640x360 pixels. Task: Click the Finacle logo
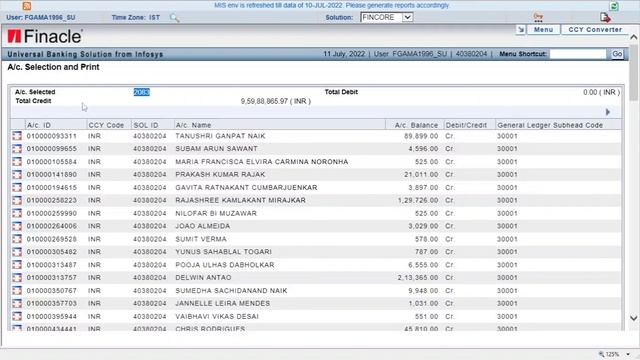click(x=45, y=36)
